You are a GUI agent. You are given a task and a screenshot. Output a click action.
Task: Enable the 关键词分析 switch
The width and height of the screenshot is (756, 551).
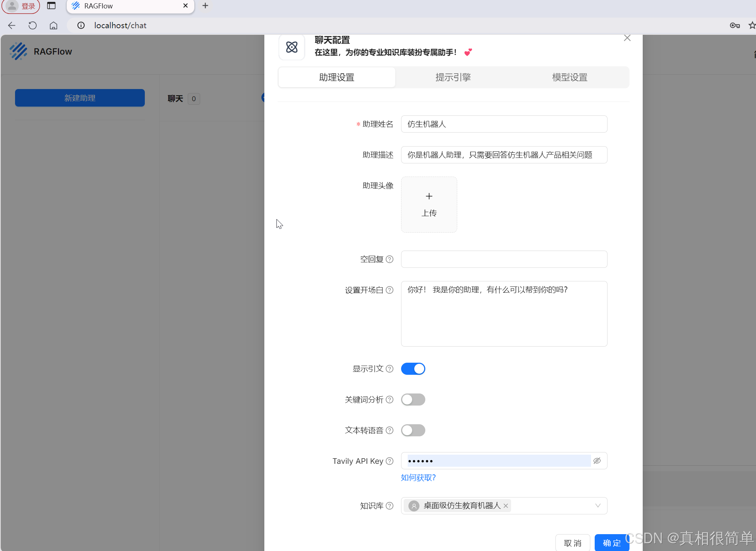coord(413,400)
